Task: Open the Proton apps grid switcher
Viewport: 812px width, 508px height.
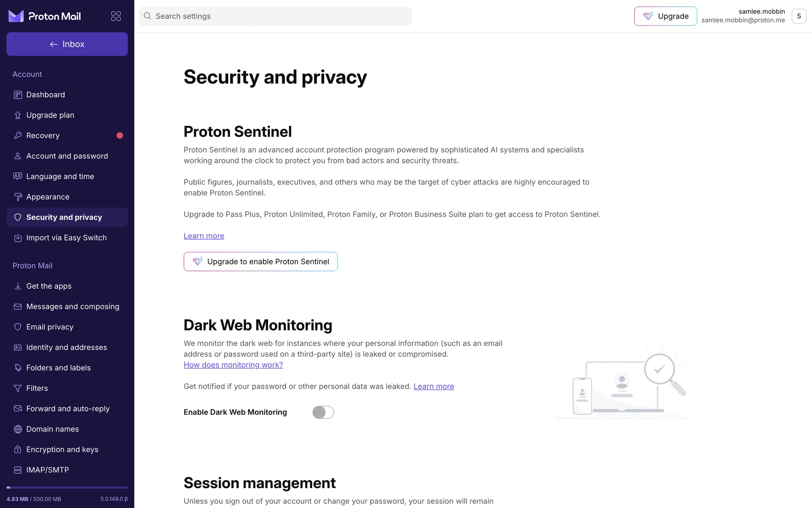Action: coord(116,16)
